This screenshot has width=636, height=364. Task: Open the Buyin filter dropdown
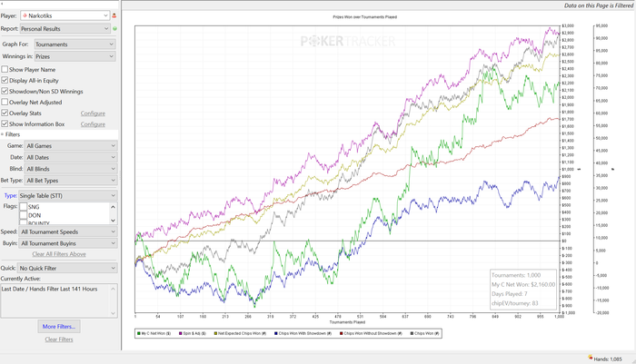(68, 243)
